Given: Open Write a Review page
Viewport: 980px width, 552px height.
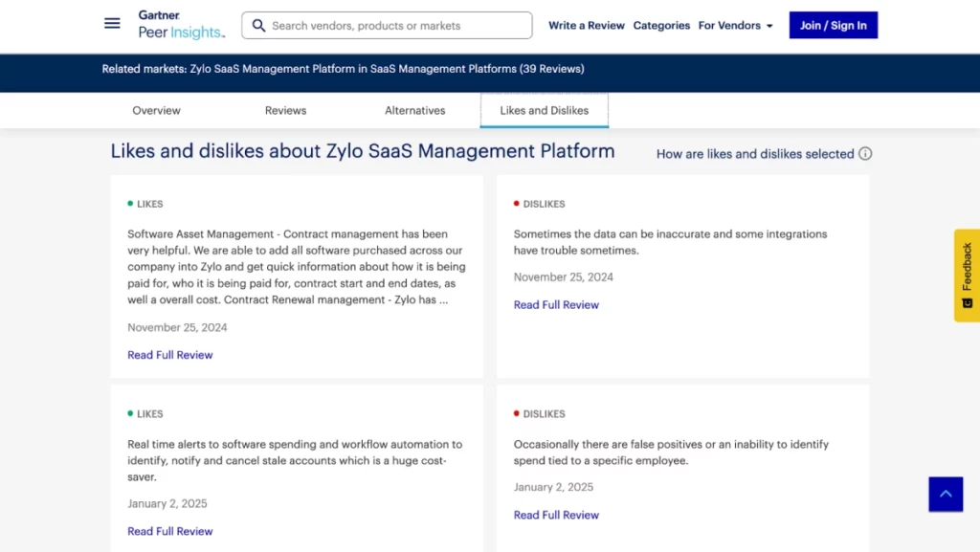Looking at the screenshot, I should tap(587, 26).
